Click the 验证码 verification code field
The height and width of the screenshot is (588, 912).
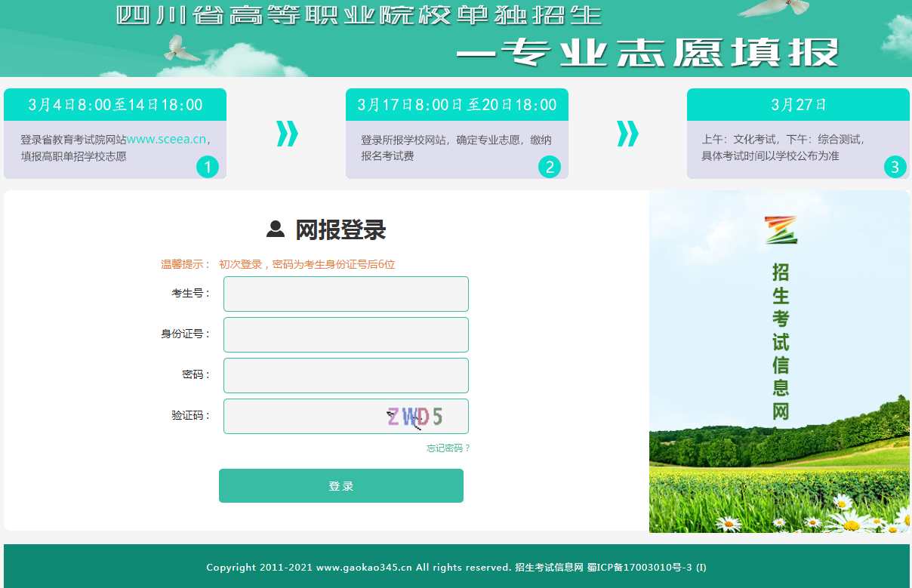(x=302, y=416)
